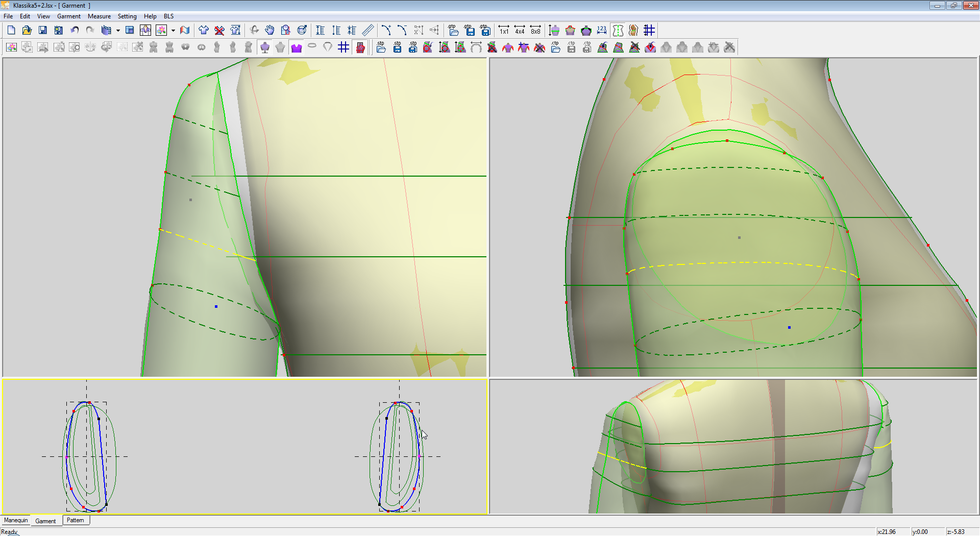Set grid size to 4x4

point(520,31)
